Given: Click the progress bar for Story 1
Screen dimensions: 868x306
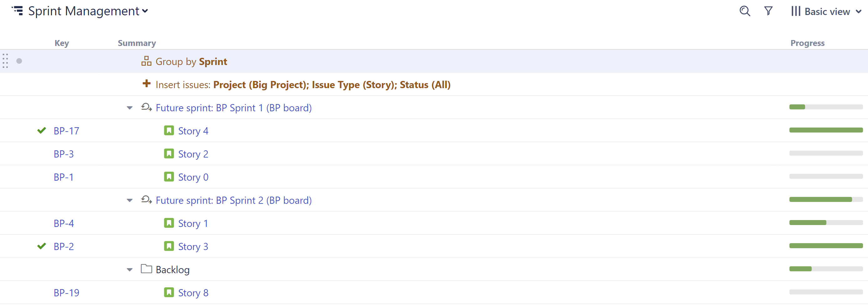Looking at the screenshot, I should tap(825, 223).
